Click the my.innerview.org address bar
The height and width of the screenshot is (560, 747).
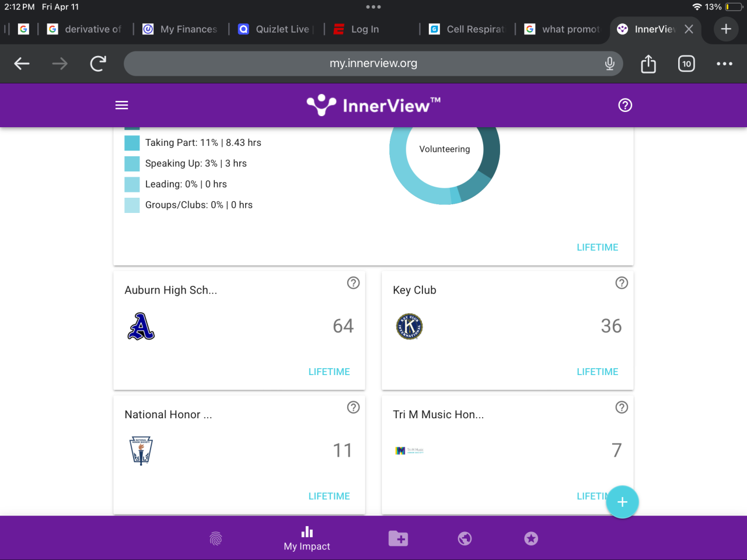[373, 64]
